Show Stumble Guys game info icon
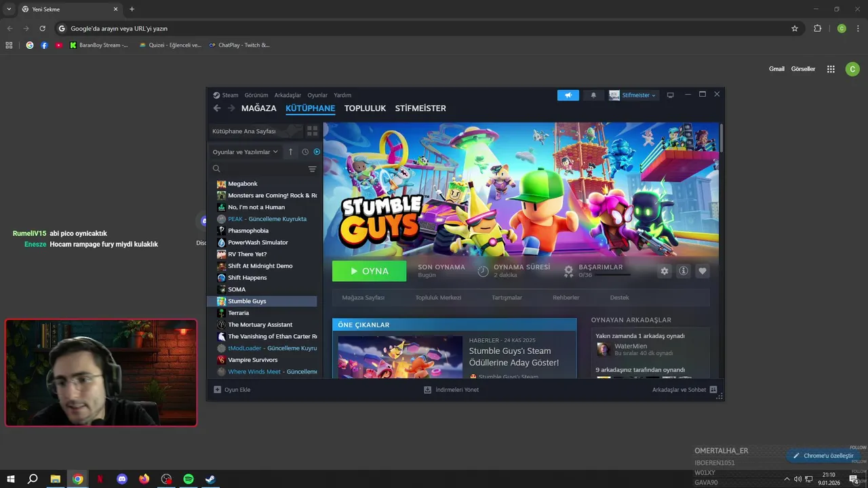Viewport: 868px width, 488px height. click(x=684, y=271)
